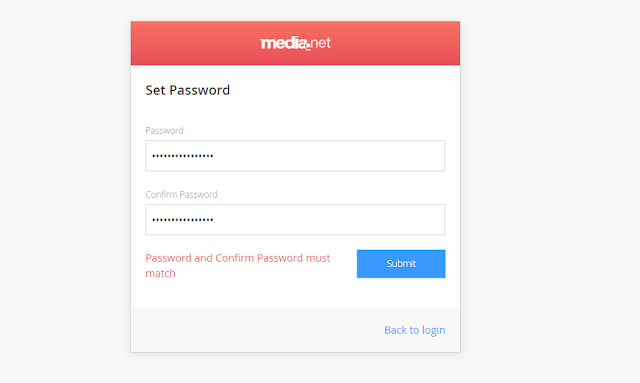Click the "net" part of the logo
Viewport: 640px width, 383px height.
(320, 43)
